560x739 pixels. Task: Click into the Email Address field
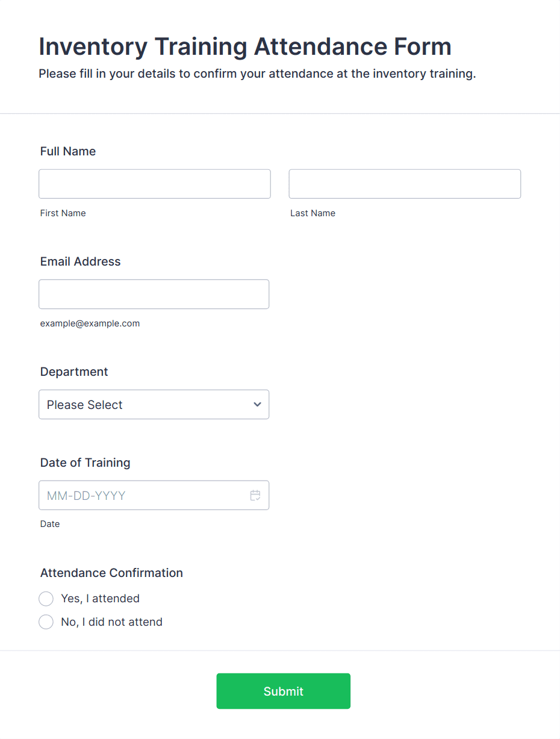[x=154, y=295]
